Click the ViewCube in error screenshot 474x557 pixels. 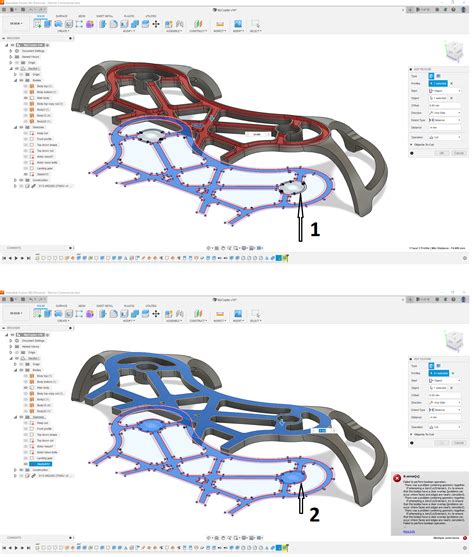pos(454,340)
